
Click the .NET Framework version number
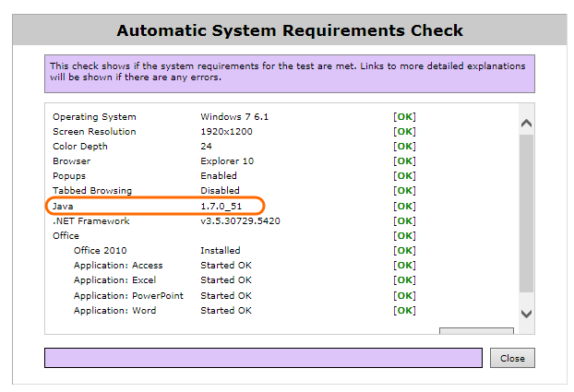coord(240,221)
